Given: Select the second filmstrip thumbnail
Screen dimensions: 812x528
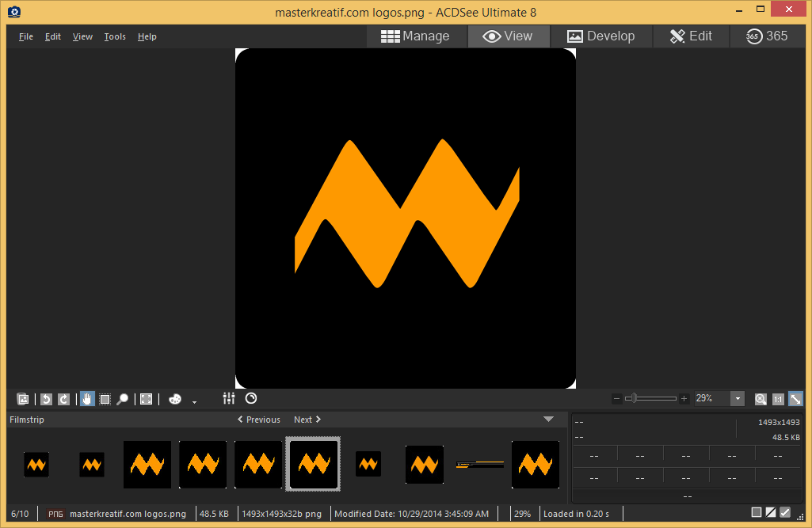Looking at the screenshot, I should point(92,465).
